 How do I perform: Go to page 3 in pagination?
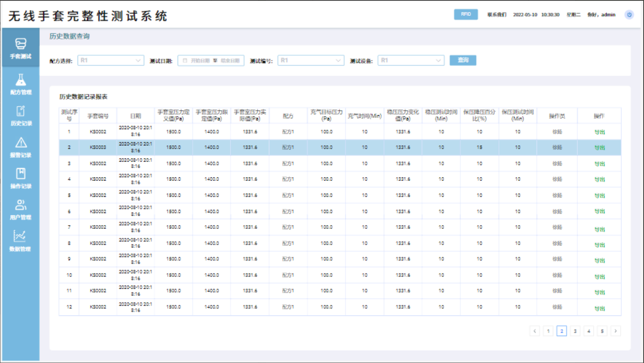click(x=575, y=331)
